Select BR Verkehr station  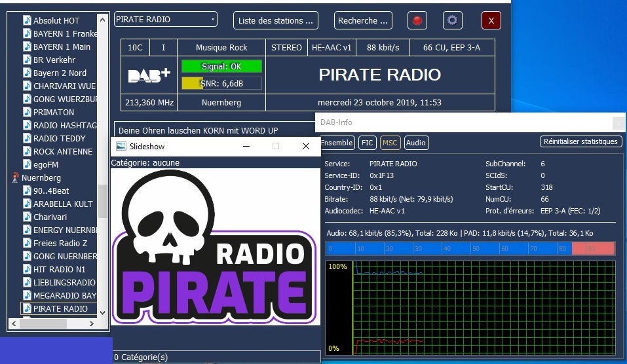point(54,60)
